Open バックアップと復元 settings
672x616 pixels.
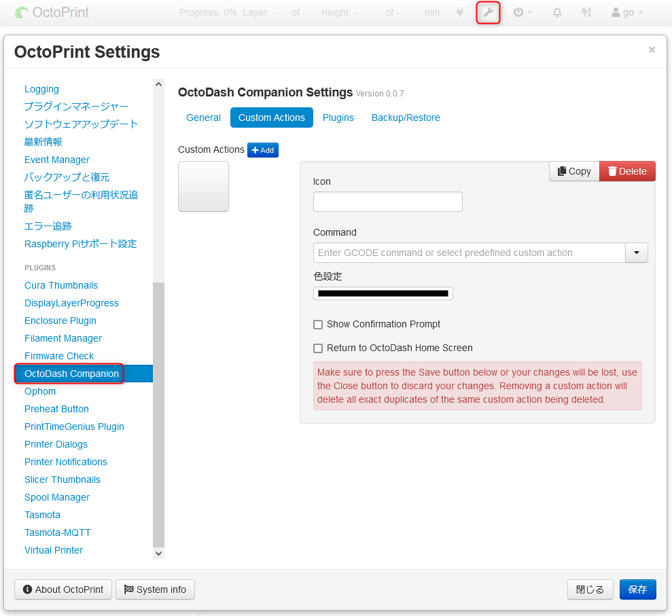coord(67,177)
